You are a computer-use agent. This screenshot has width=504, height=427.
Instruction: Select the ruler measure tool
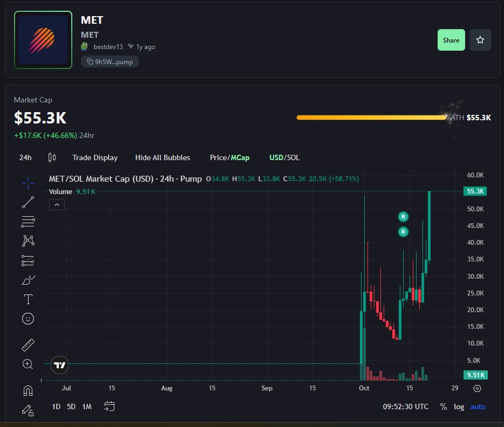28,345
